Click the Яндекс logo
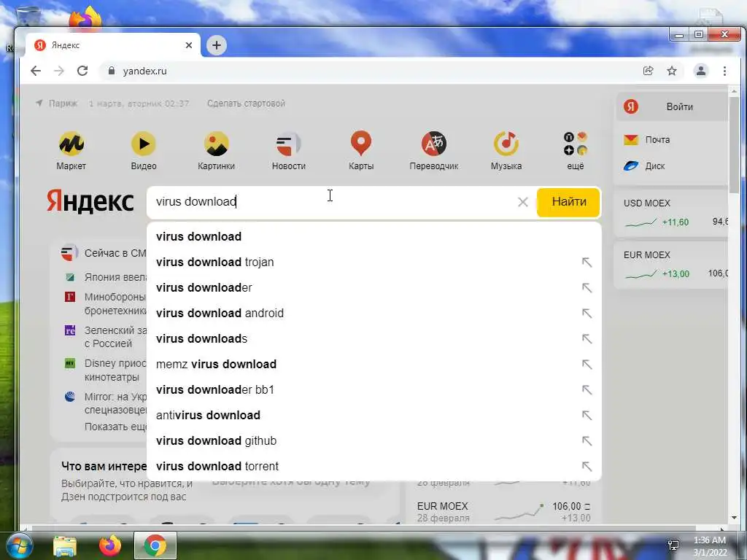Image resolution: width=747 pixels, height=560 pixels. 90,201
